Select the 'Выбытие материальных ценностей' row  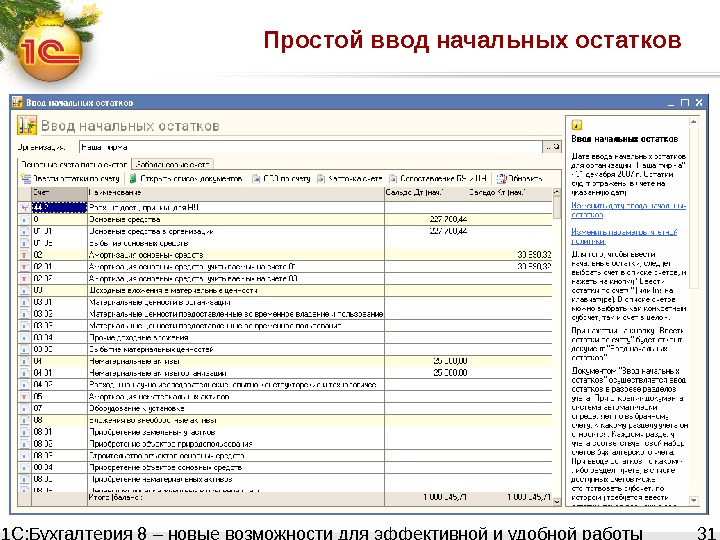click(x=286, y=349)
